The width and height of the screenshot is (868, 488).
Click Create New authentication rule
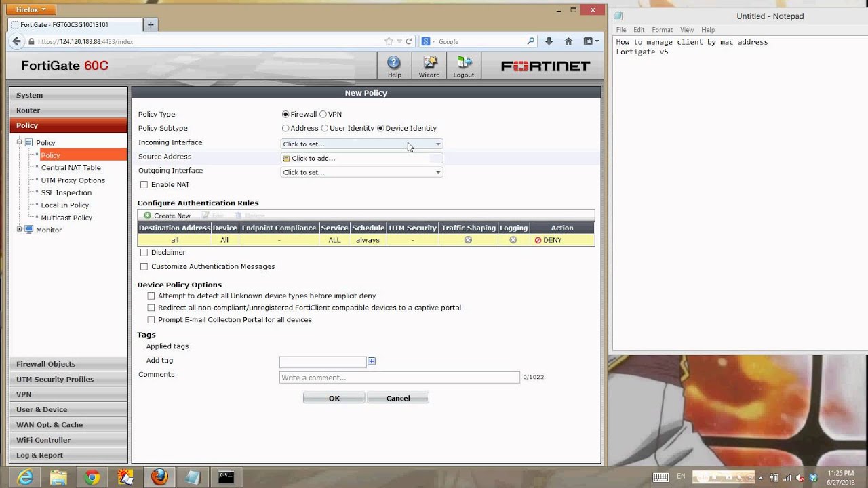point(167,216)
